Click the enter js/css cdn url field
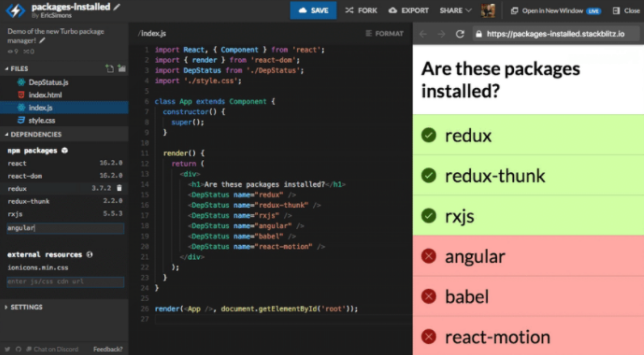 pos(65,282)
